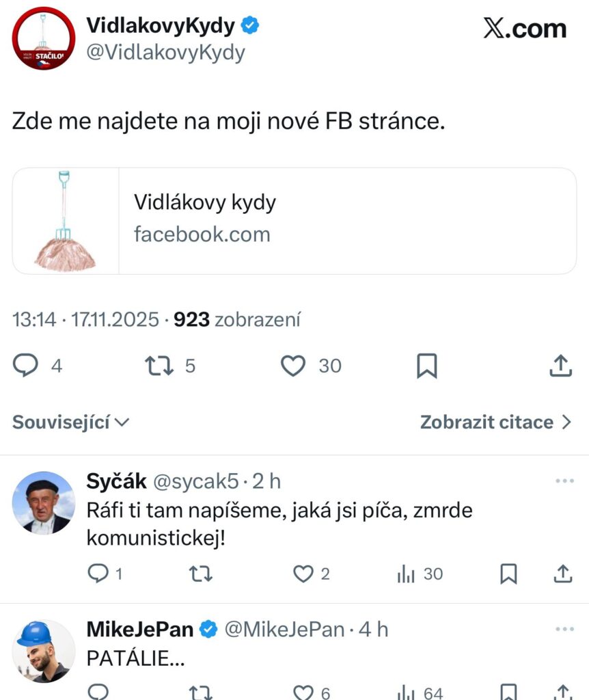This screenshot has width=589, height=700.
Task: Bookmark Syčák's comment
Action: [508, 574]
